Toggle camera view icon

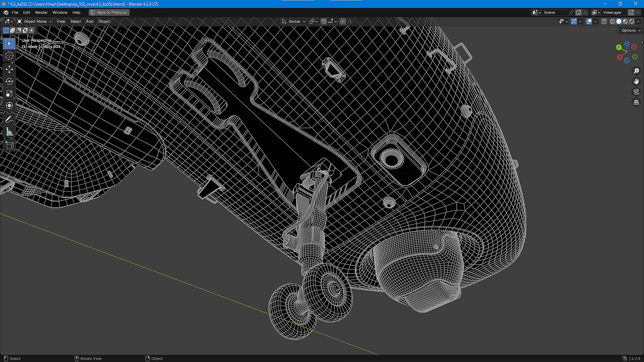[x=636, y=92]
